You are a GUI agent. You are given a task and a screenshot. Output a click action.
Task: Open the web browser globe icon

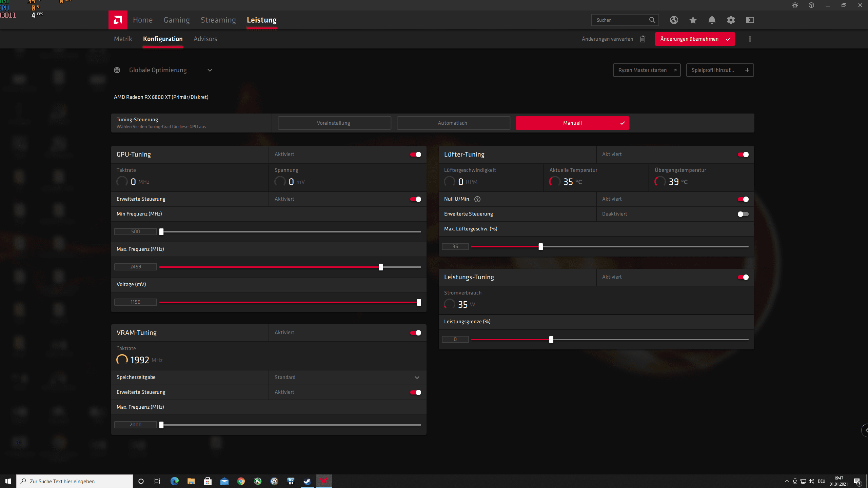674,20
